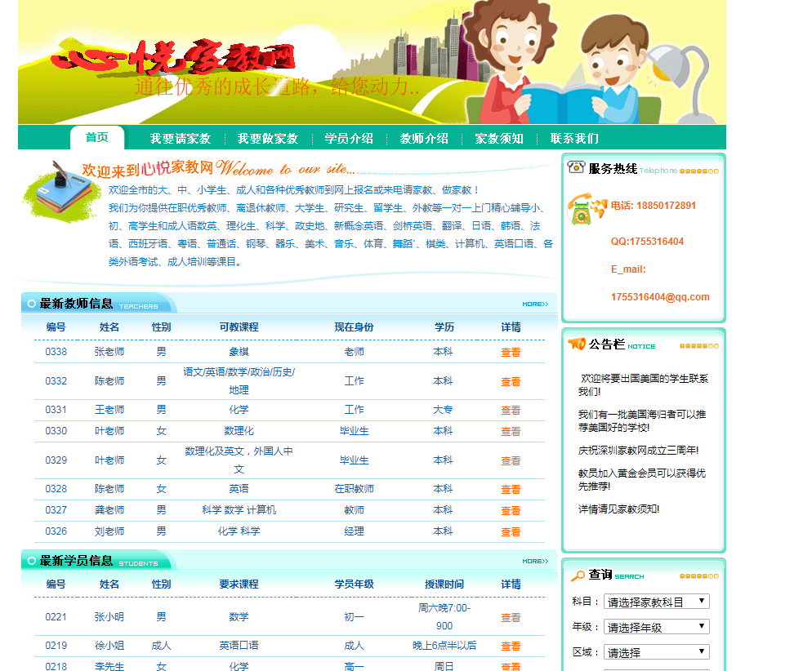View details for teacher 0330 叶老师

(511, 432)
